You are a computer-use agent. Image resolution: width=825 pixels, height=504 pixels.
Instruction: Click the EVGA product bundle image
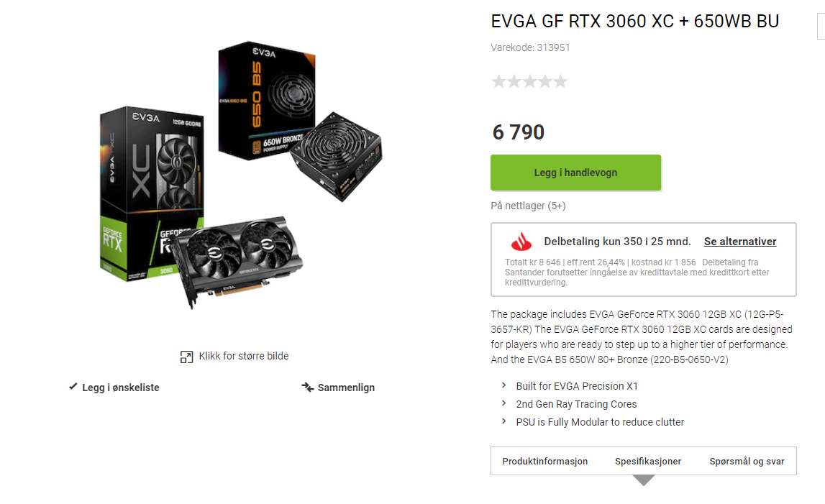(241, 175)
